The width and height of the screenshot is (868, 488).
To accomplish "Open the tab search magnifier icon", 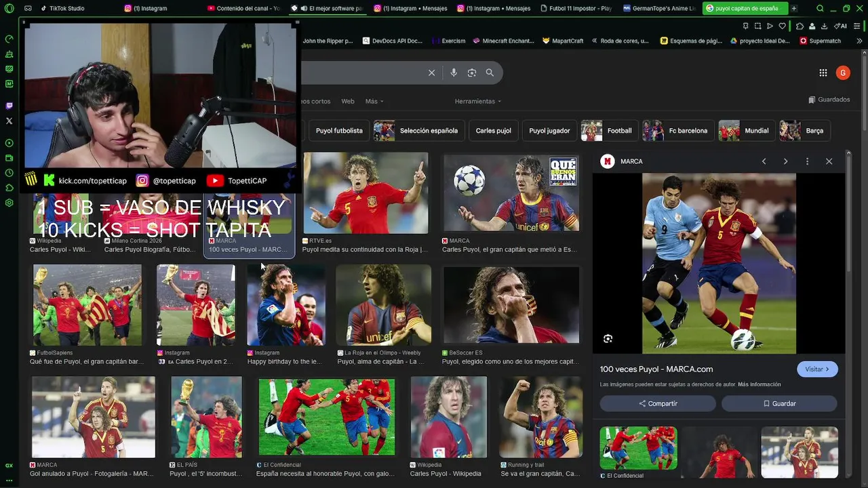I will coord(820,8).
